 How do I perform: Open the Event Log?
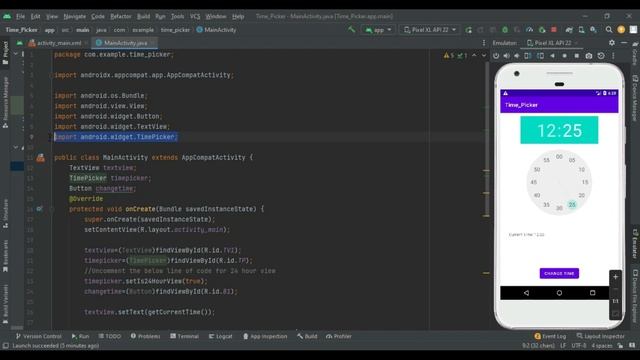[550, 336]
